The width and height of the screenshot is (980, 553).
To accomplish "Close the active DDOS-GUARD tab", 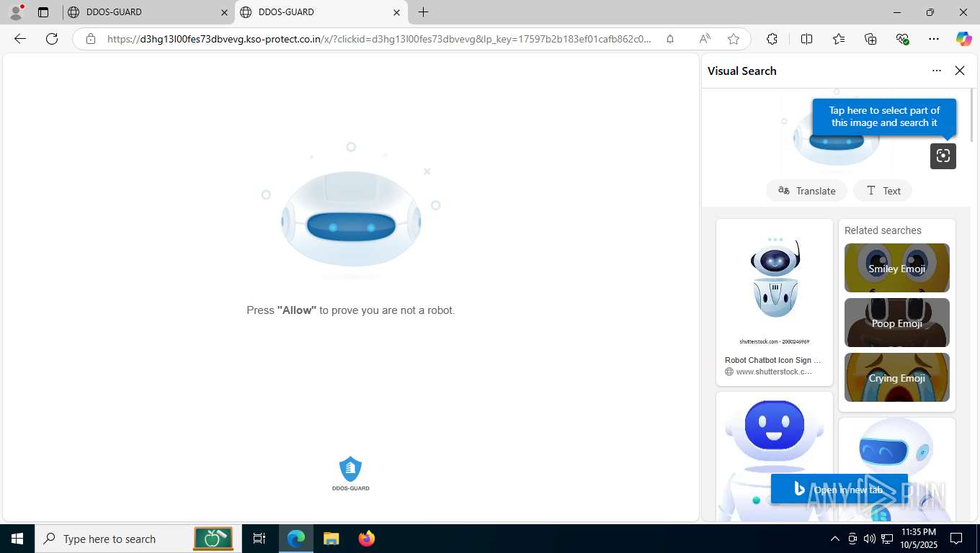I will point(396,12).
